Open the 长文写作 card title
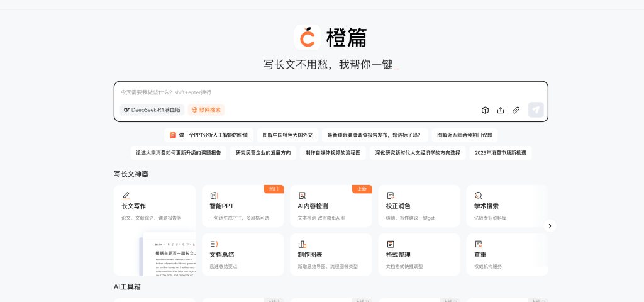Image resolution: width=644 pixels, height=302 pixels. coord(133,206)
